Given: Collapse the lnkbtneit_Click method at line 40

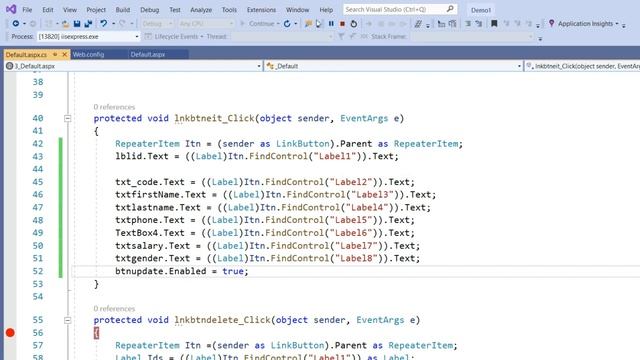Looking at the screenshot, I should (x=68, y=118).
